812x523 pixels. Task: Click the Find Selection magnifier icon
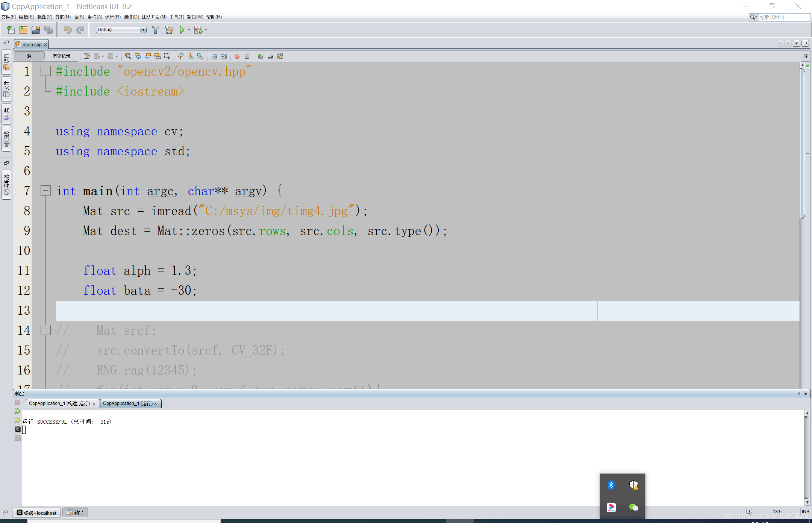coord(128,56)
